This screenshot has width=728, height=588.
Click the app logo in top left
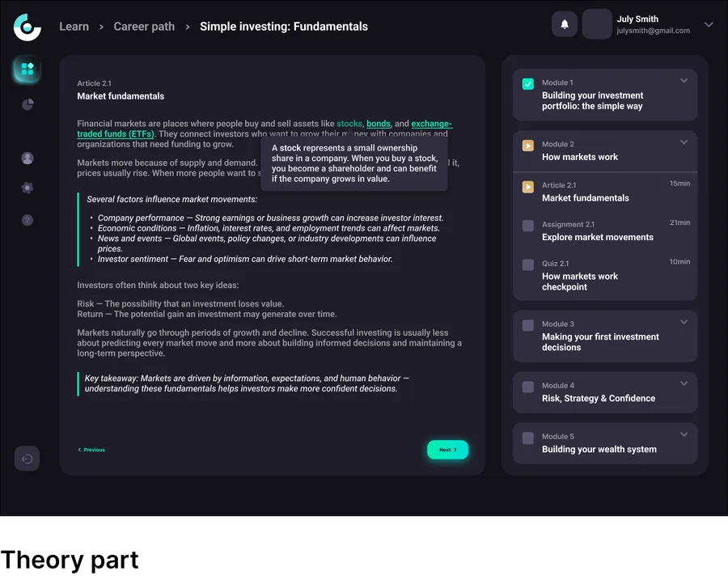tap(27, 27)
